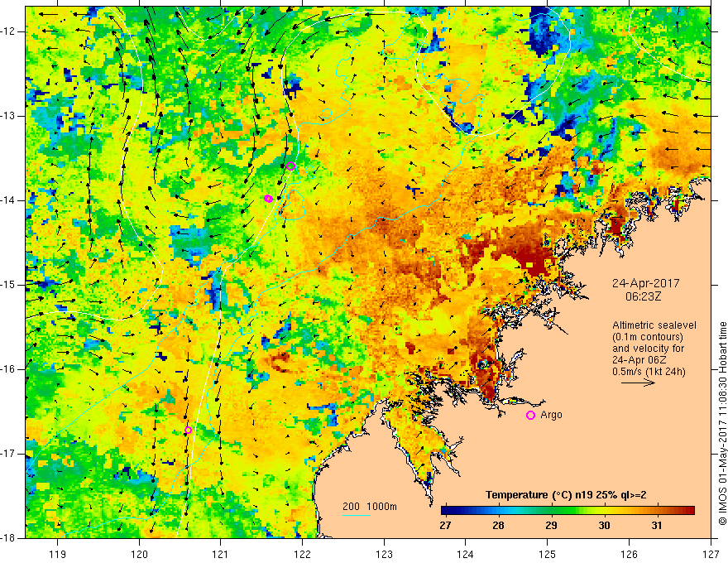
Task: Click the 'Argo' legend label
Action: pyautogui.click(x=551, y=415)
